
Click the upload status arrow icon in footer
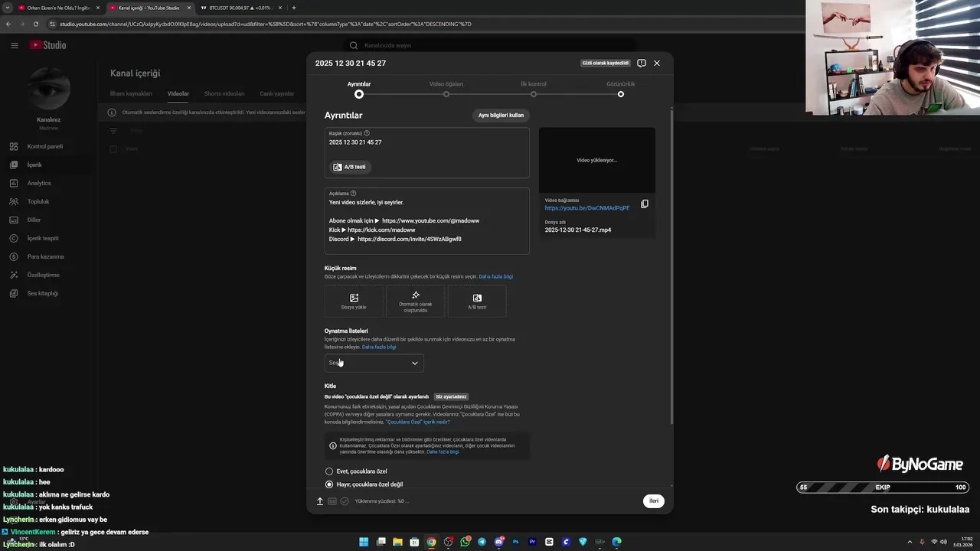tap(320, 501)
